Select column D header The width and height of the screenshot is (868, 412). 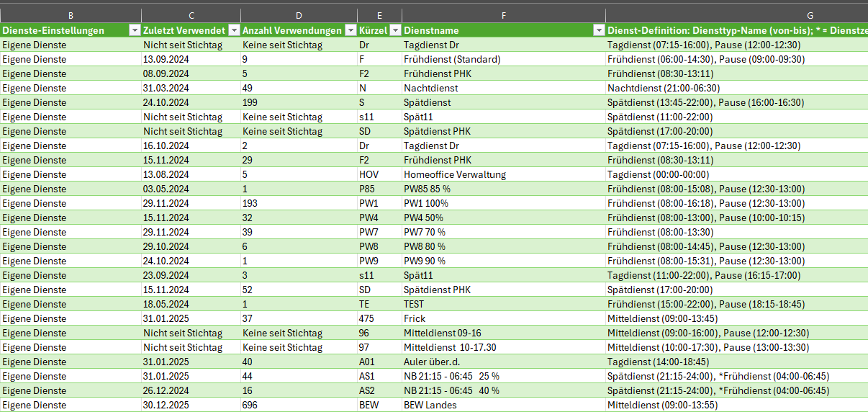pyautogui.click(x=299, y=15)
